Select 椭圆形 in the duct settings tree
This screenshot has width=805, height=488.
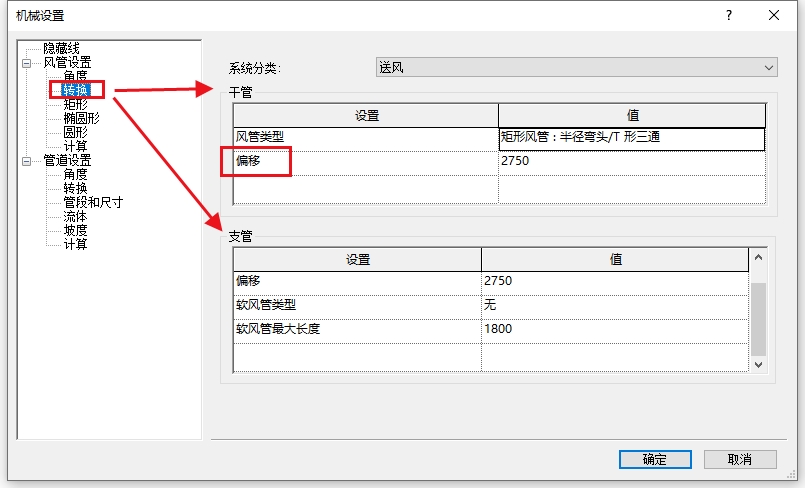click(81, 118)
